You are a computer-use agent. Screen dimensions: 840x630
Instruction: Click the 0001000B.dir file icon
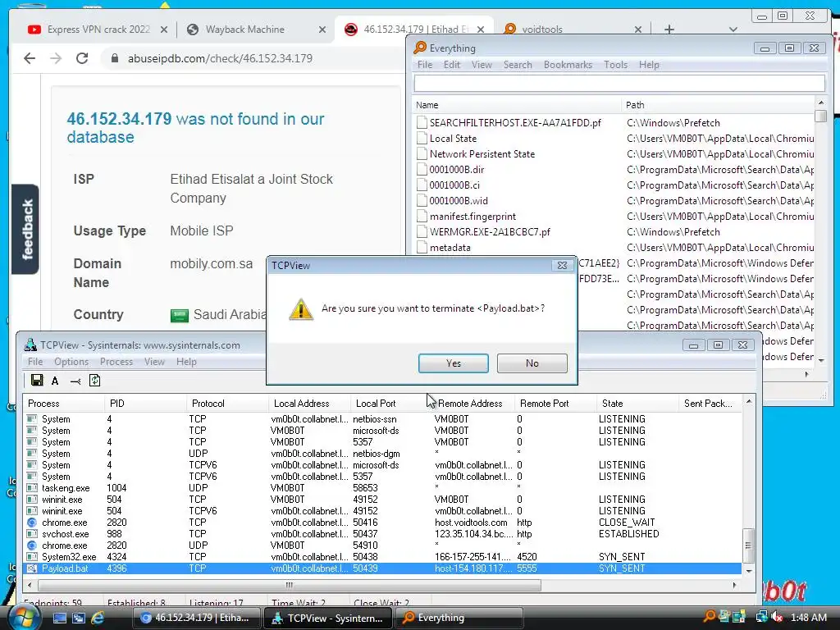pos(422,169)
